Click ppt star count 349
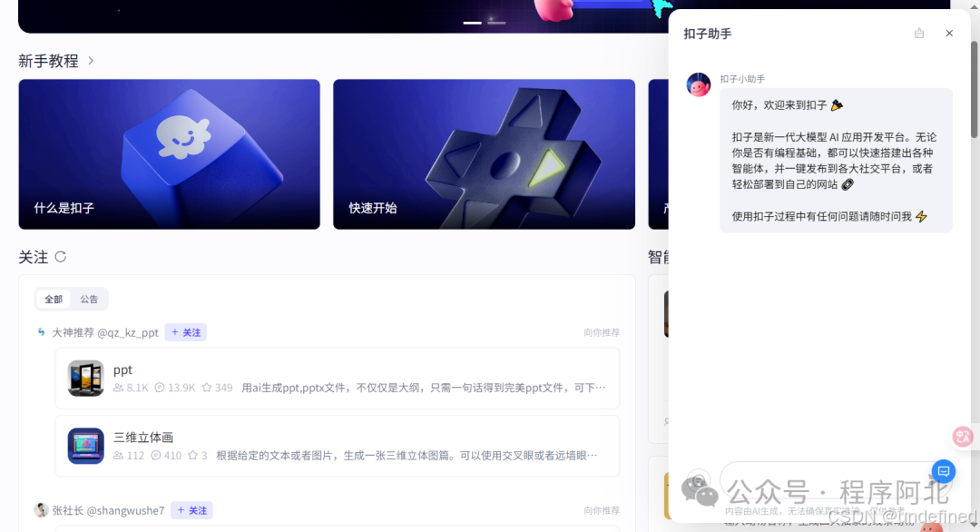This screenshot has height=532, width=980. click(217, 388)
